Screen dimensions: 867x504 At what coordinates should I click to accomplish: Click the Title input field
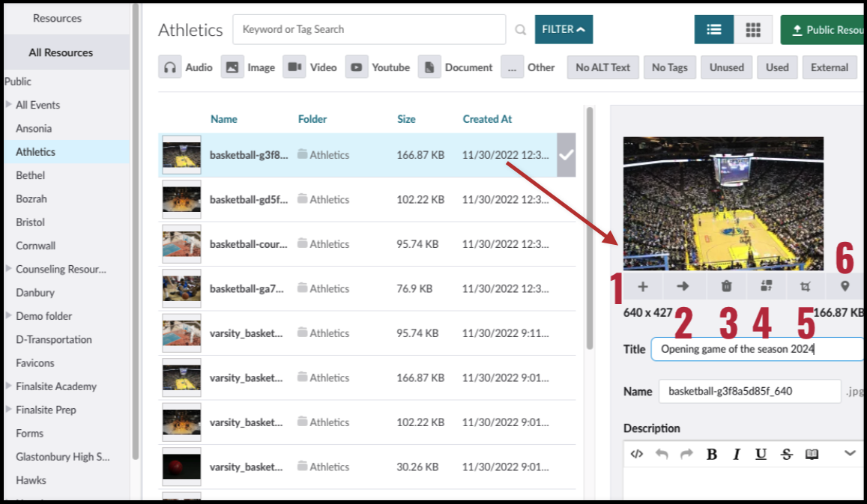click(756, 349)
